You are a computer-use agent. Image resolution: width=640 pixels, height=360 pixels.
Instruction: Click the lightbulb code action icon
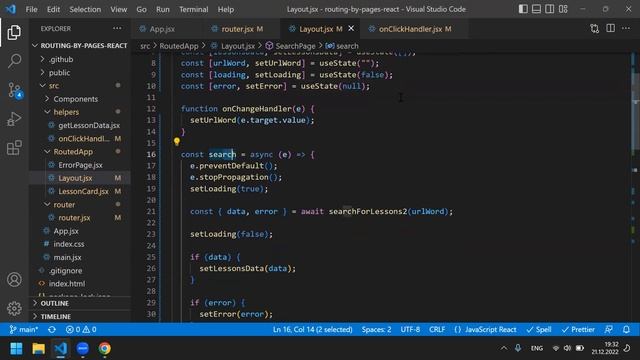pos(176,141)
